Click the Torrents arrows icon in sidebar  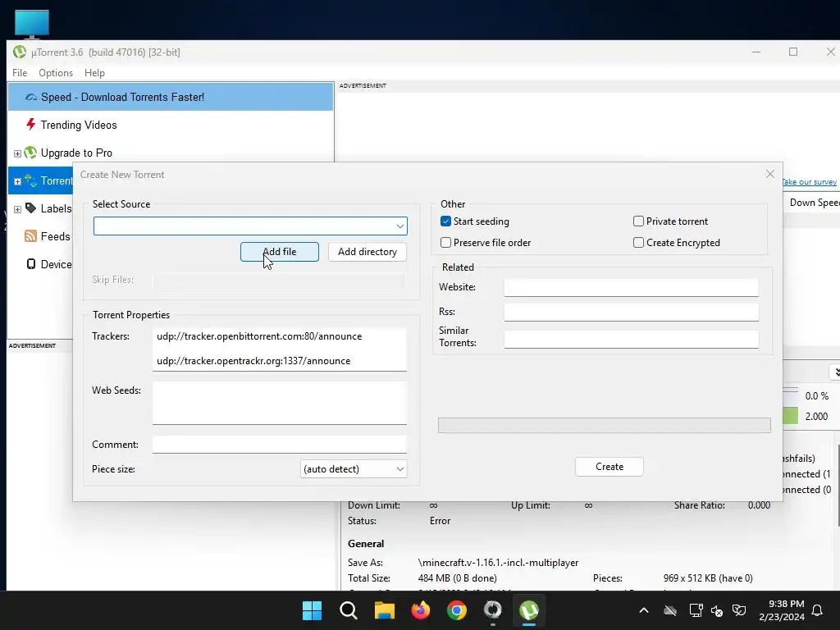pyautogui.click(x=31, y=180)
